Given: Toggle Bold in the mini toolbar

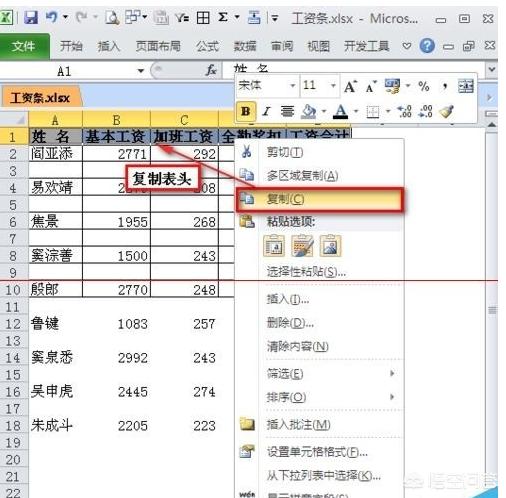Looking at the screenshot, I should click(x=246, y=111).
